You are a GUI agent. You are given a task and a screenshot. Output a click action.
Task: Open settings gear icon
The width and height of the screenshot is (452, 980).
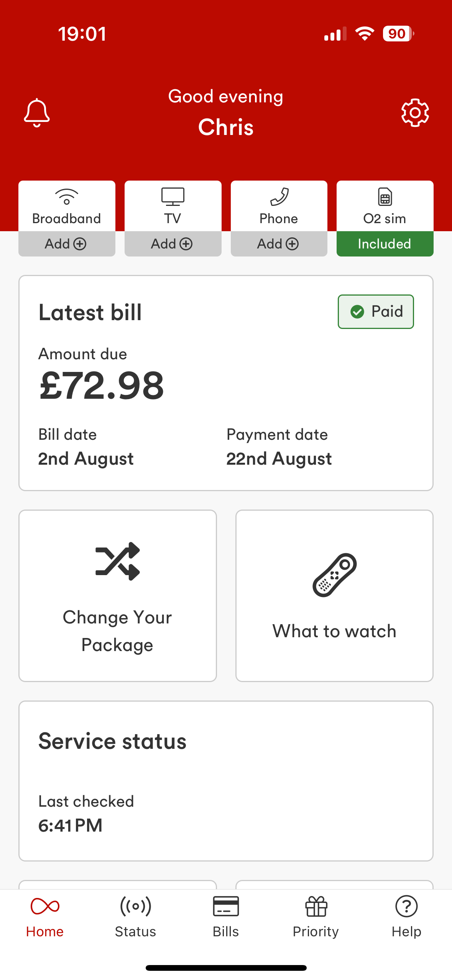[415, 113]
